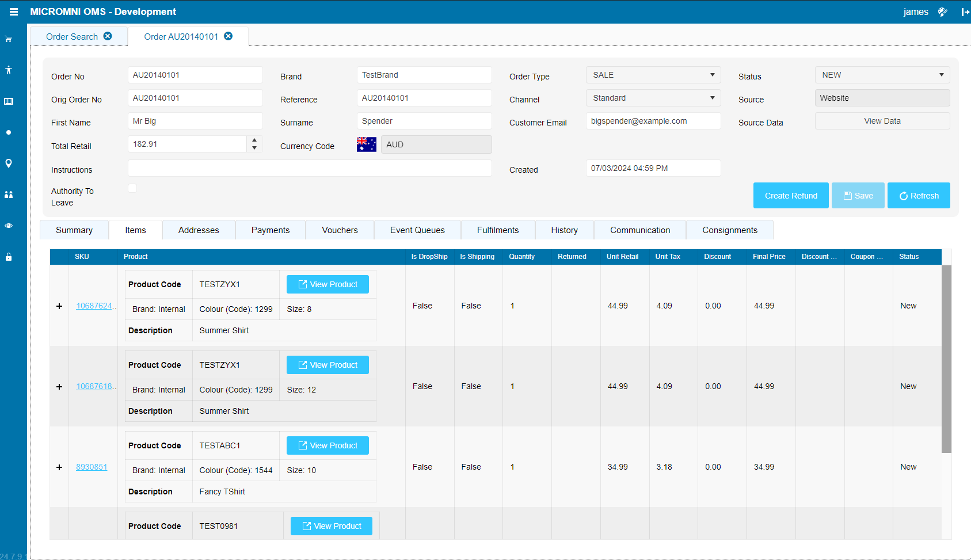Open the map pin location sidebar icon

pyautogui.click(x=9, y=163)
